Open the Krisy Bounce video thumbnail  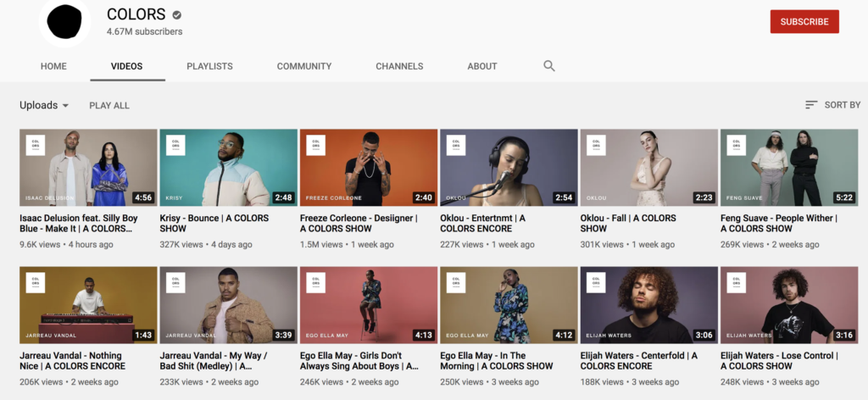(x=229, y=168)
